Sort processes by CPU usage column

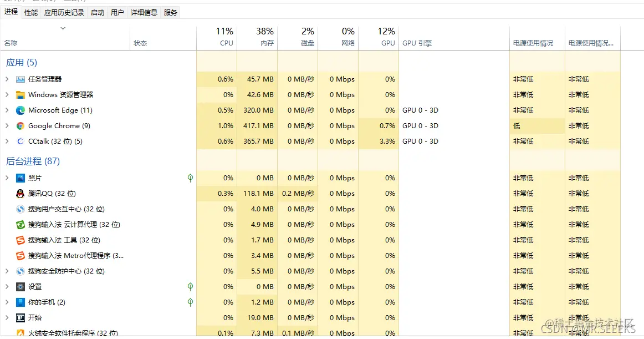click(x=217, y=37)
